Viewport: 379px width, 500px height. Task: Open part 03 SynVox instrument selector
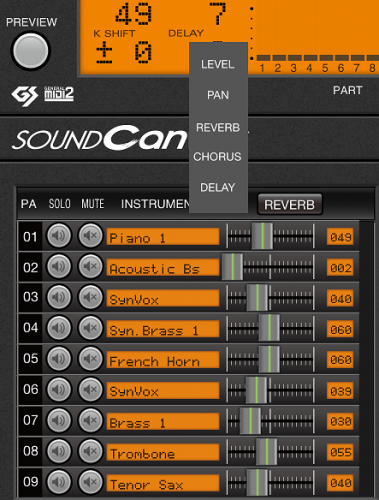[x=163, y=298]
